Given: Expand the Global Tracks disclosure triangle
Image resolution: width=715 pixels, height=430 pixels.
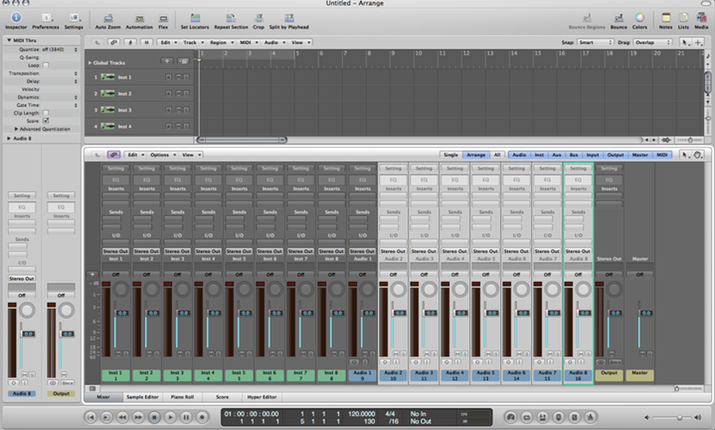Looking at the screenshot, I should tap(89, 62).
